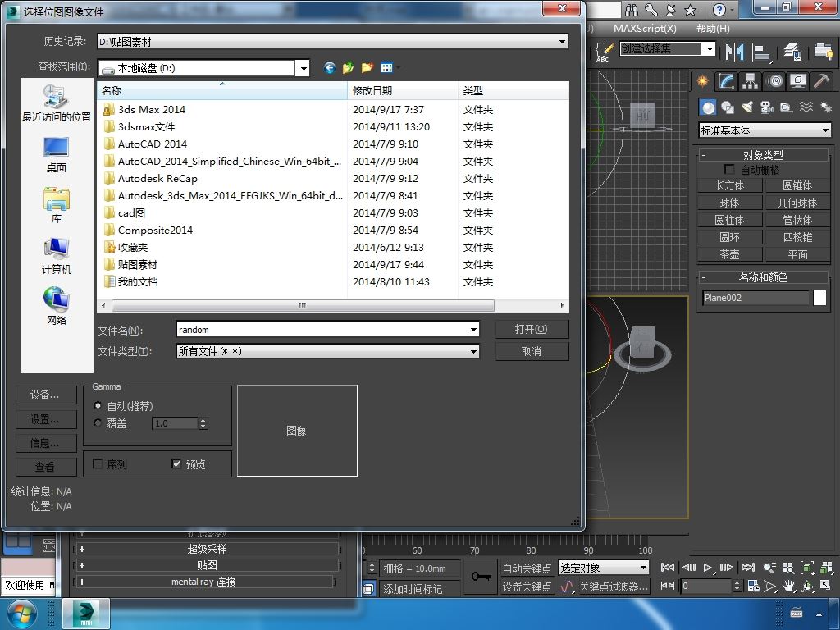Select the Systems gears category icon

pyautogui.click(x=825, y=107)
